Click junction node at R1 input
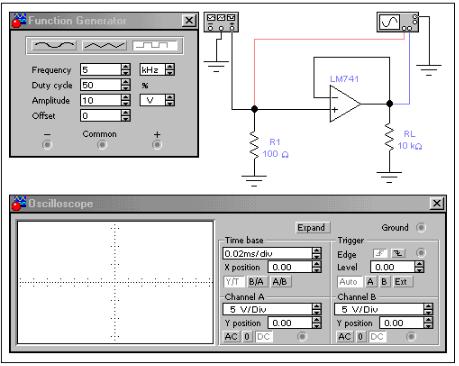The height and width of the screenshot is (366, 459). 254,109
